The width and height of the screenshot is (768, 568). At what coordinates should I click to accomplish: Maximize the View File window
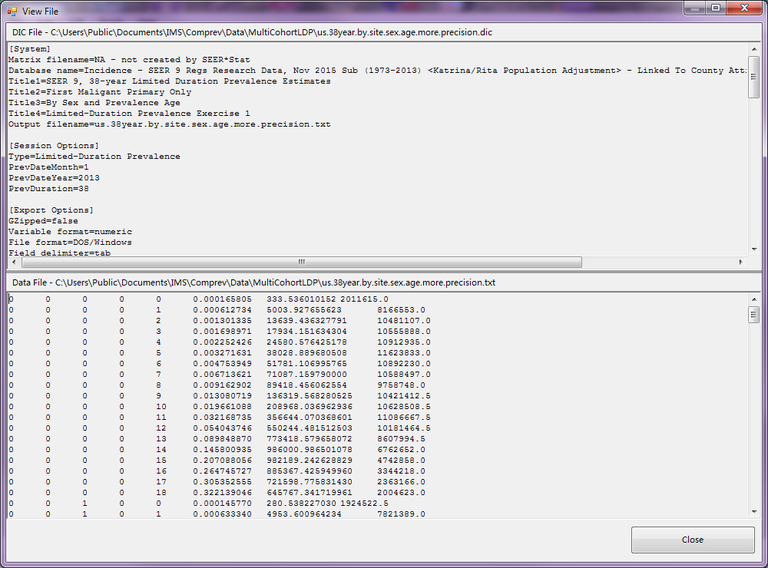715,8
